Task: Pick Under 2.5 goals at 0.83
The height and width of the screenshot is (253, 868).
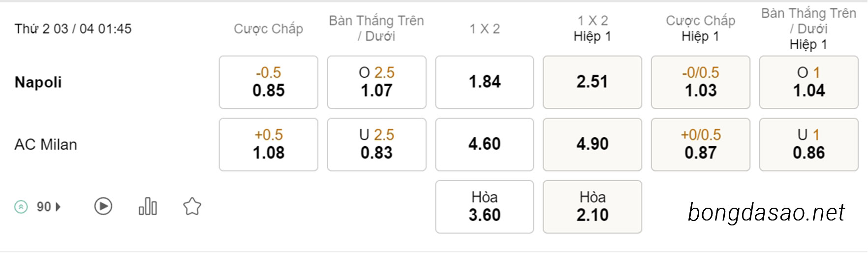Action: pyautogui.click(x=377, y=144)
